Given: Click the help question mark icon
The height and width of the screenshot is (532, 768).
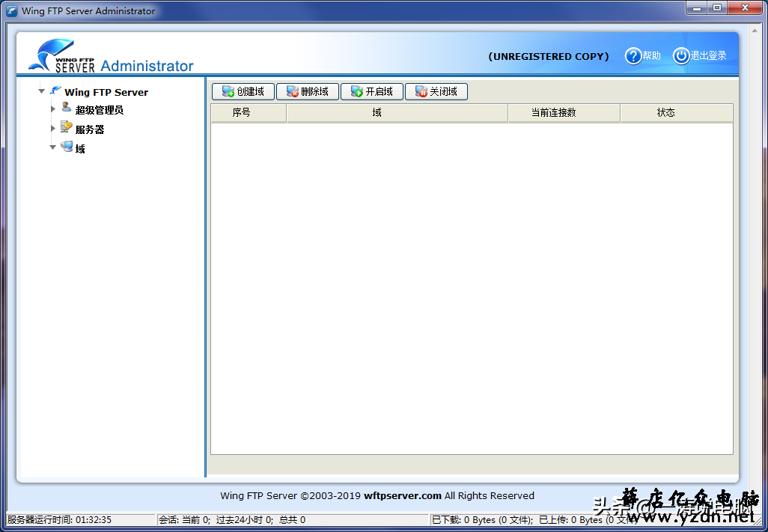Looking at the screenshot, I should pyautogui.click(x=633, y=56).
